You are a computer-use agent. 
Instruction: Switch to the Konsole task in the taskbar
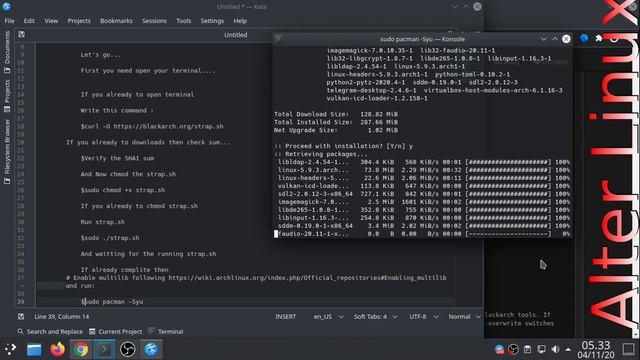coord(104,349)
